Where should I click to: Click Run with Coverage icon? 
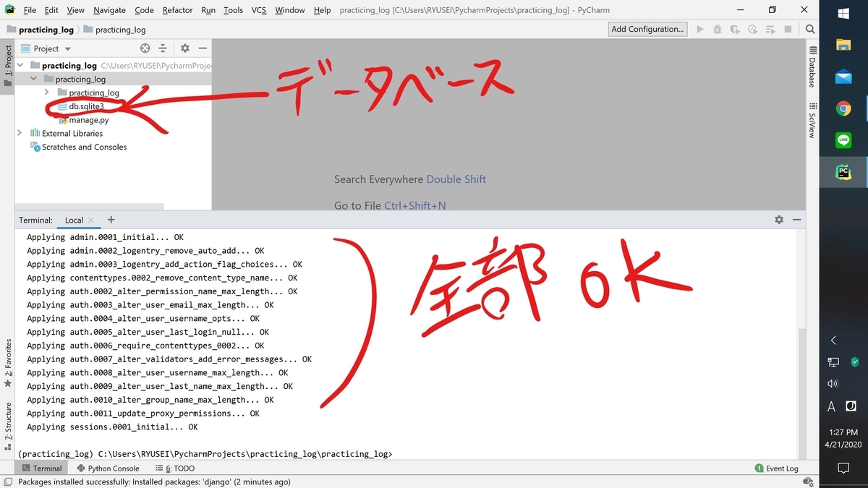735,29
